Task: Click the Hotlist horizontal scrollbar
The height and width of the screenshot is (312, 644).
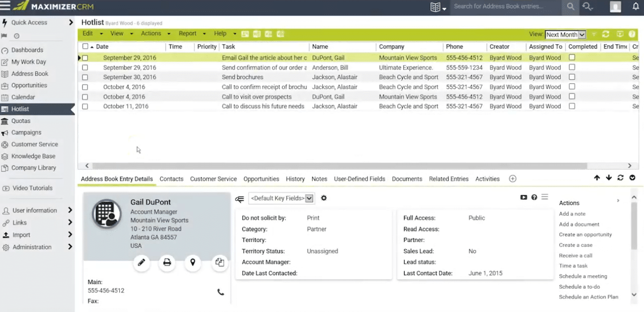Action: tap(340, 166)
